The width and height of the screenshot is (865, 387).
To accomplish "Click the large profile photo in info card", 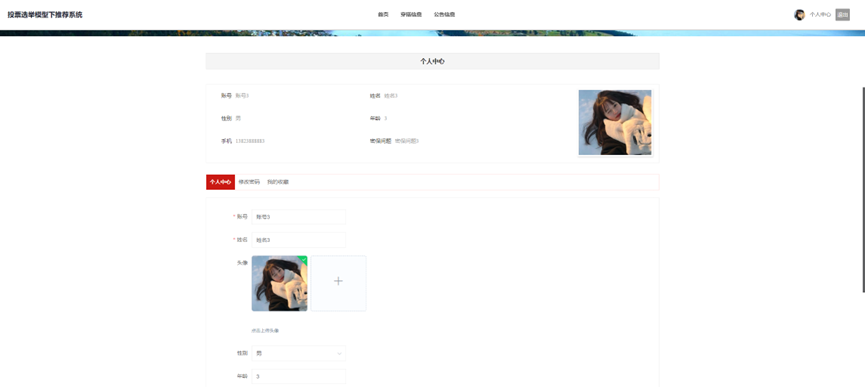I will [615, 123].
